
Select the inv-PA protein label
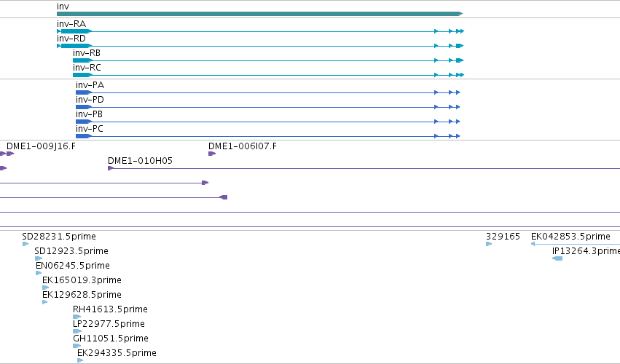(90, 85)
